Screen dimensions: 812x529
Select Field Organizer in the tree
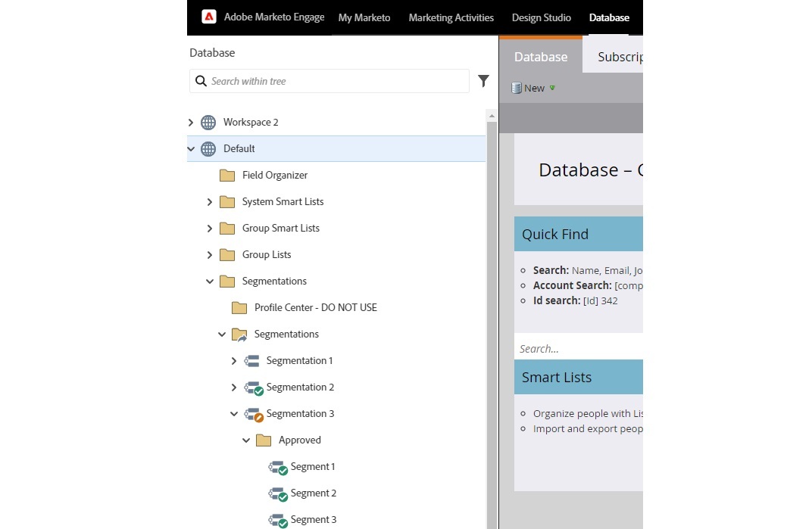[x=274, y=176]
